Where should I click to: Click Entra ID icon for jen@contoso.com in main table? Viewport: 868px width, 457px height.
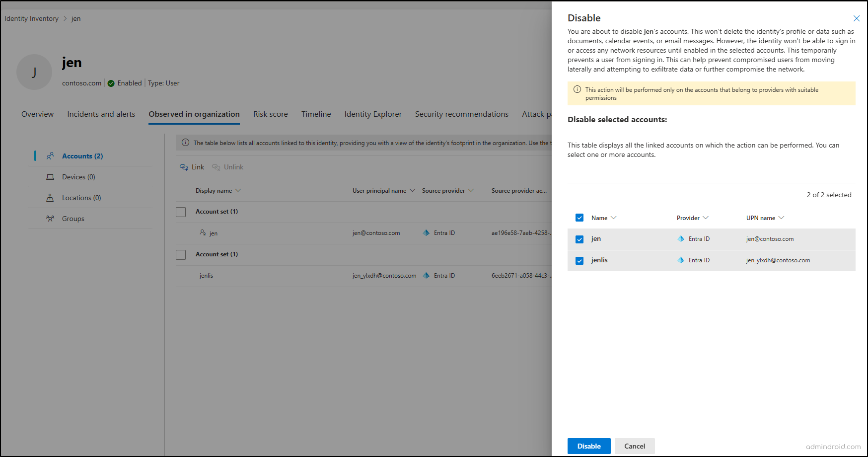click(x=426, y=232)
